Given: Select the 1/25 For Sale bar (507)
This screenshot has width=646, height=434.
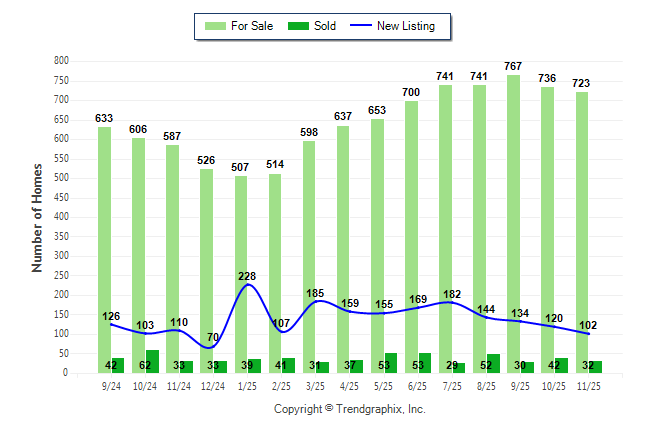Looking at the screenshot, I should tap(240, 270).
